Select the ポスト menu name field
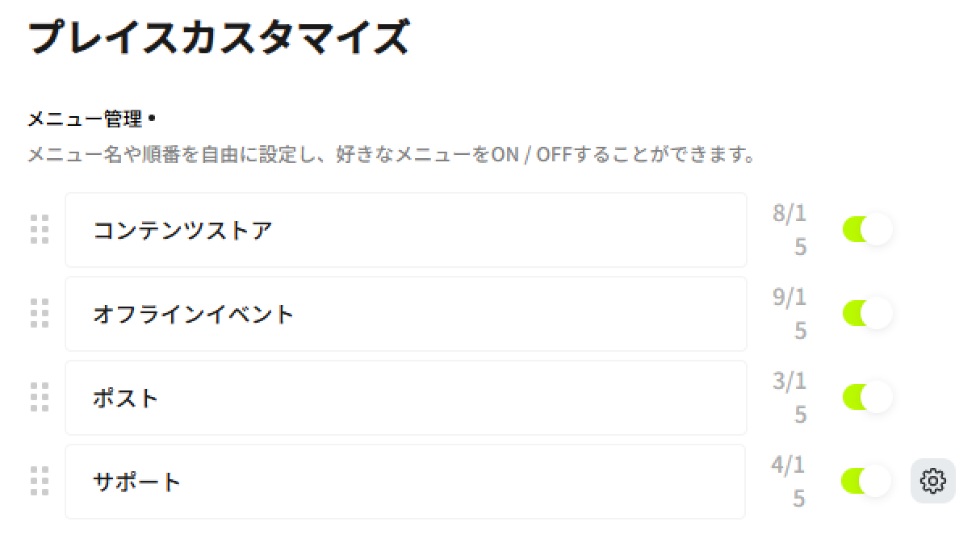Screen dimensions: 980x547 point(405,398)
